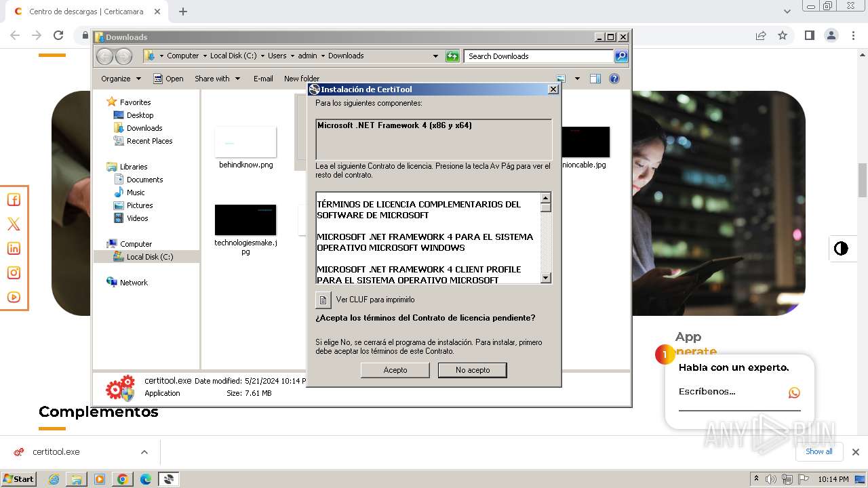This screenshot has width=868, height=488.
Task: Click the Open toolbar button in Explorer
Action: pos(168,79)
